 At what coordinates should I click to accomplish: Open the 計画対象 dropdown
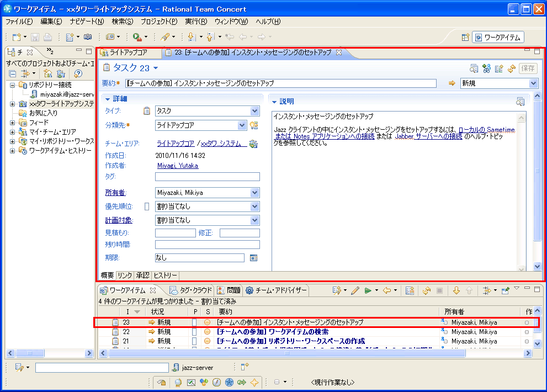[254, 220]
